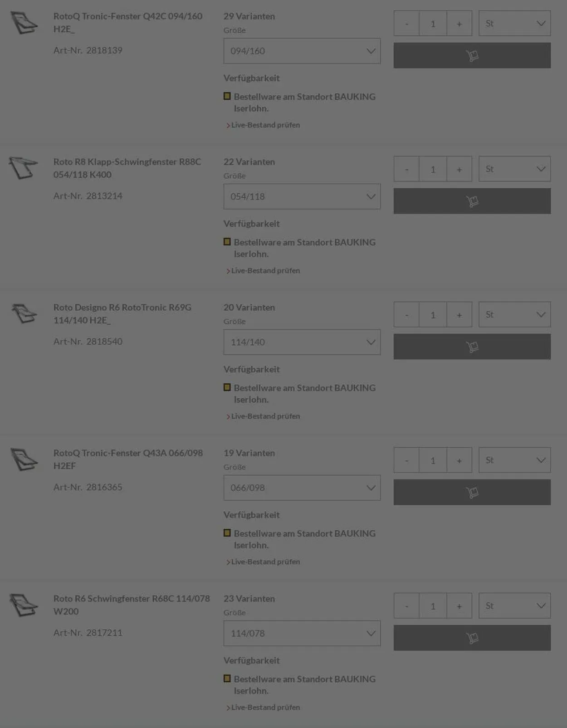Viewport: 567px width, 728px height.
Task: Open Roto Designo R6 product image
Action: 24,313
